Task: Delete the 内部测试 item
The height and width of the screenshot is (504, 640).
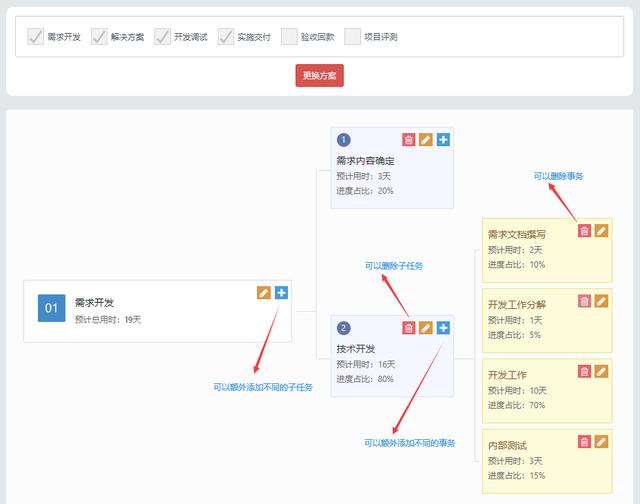Action: (x=584, y=442)
